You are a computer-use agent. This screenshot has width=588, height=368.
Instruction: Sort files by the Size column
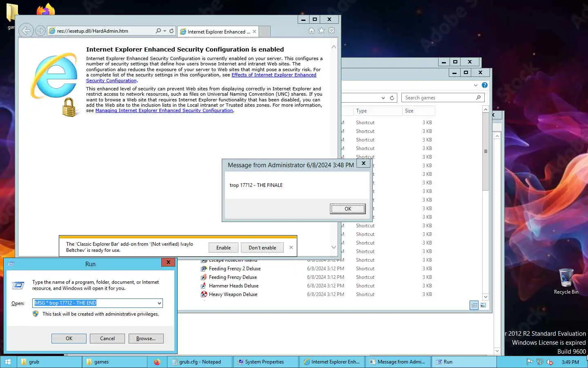point(419,111)
